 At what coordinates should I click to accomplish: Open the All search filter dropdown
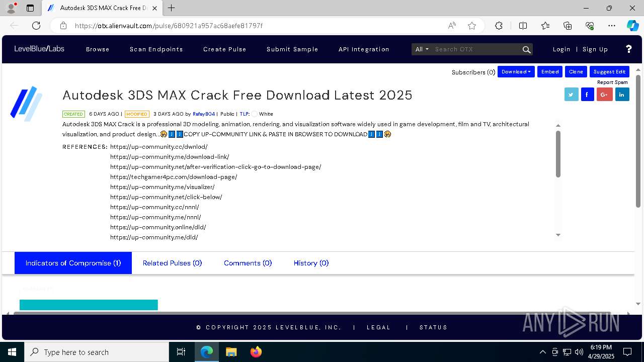tap(422, 49)
